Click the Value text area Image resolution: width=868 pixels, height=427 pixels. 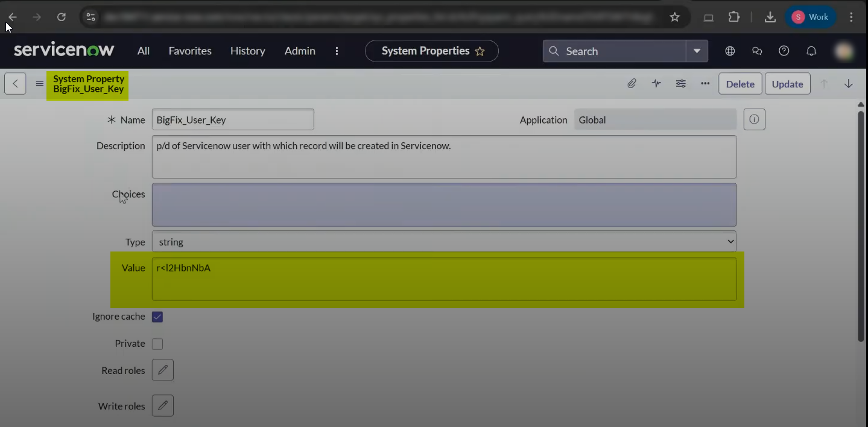444,279
